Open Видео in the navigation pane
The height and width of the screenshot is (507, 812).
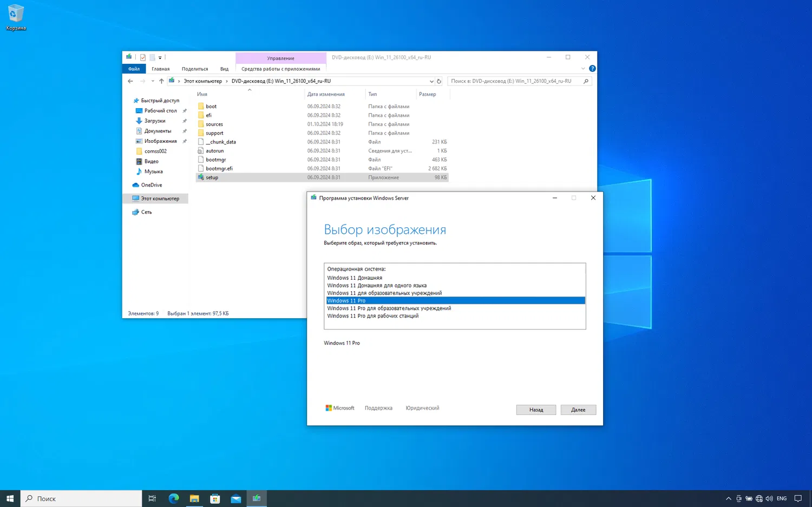[x=151, y=161]
